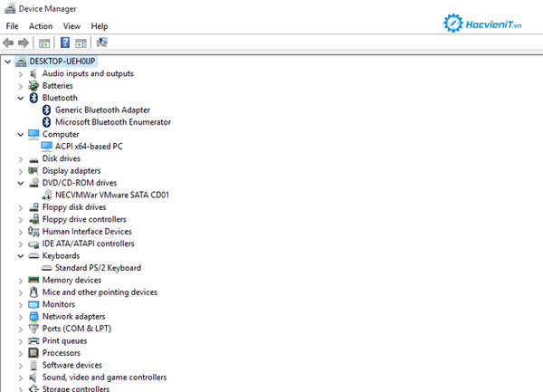Click the Display adapters icon
This screenshot has height=392, width=543.
(x=33, y=171)
